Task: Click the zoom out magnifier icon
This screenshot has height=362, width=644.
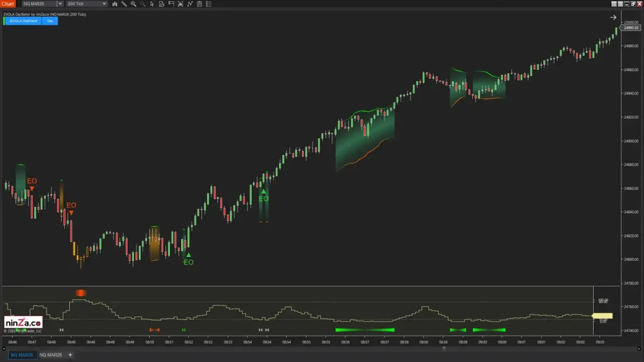Action: (x=143, y=4)
